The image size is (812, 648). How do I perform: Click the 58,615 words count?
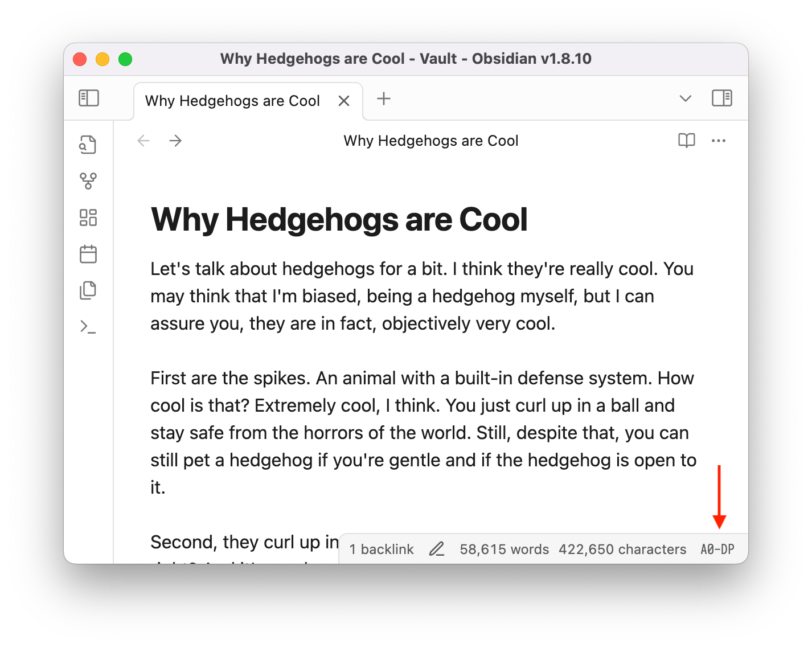coord(505,549)
